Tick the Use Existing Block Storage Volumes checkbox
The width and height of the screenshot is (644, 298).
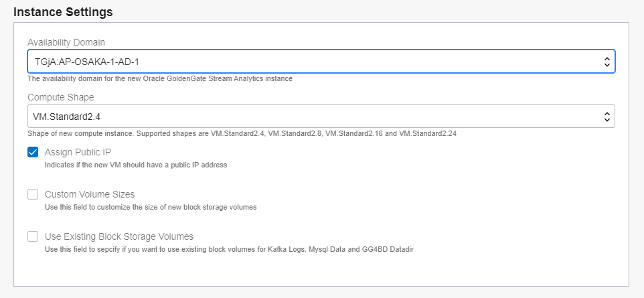click(x=33, y=236)
